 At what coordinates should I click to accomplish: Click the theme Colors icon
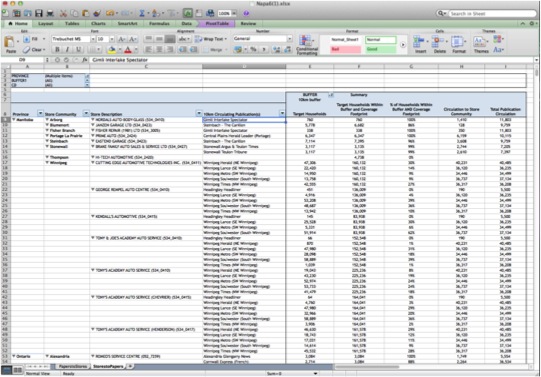click(497, 39)
